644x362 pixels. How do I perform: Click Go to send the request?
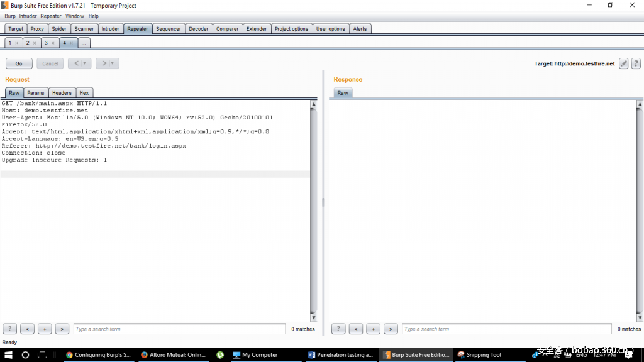19,63
